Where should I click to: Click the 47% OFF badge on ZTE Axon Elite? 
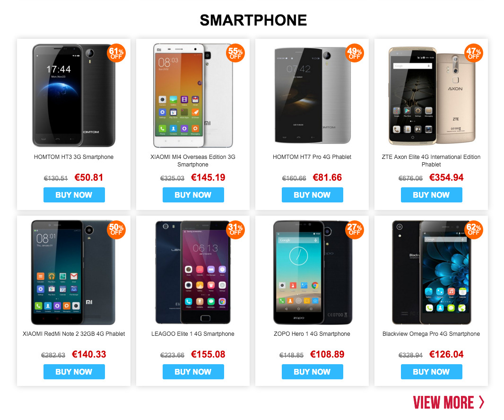point(473,53)
